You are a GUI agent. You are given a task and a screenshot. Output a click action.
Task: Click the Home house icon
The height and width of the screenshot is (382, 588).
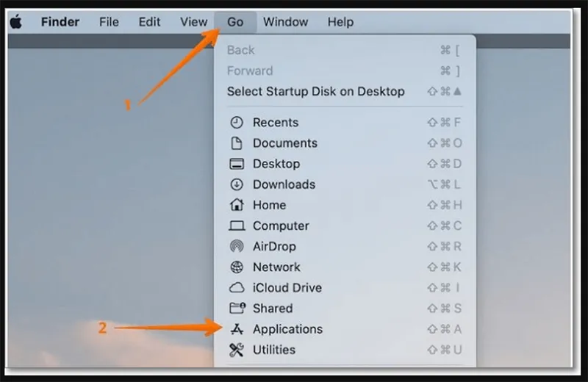click(x=237, y=205)
